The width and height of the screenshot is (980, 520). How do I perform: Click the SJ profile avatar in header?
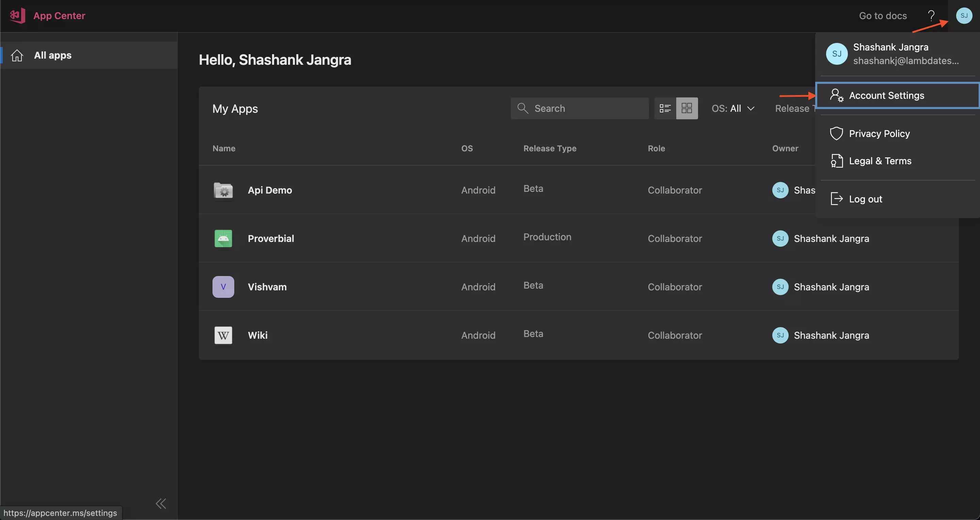[964, 16]
